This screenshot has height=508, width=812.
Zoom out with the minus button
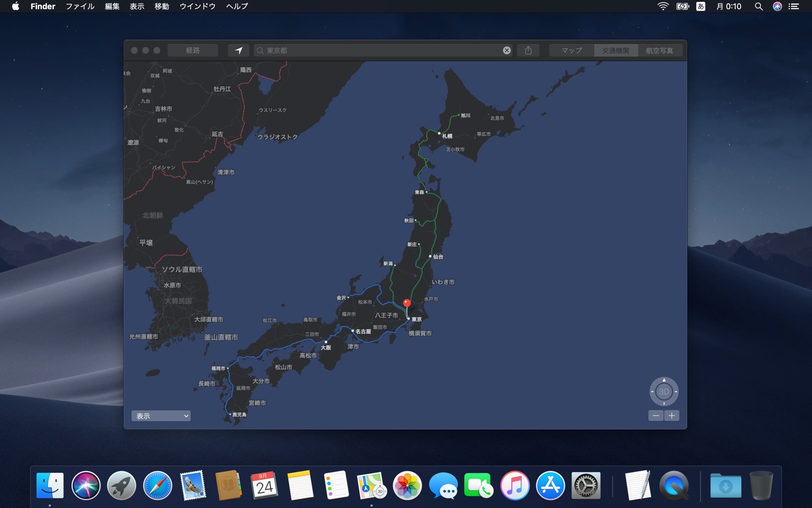coord(656,416)
